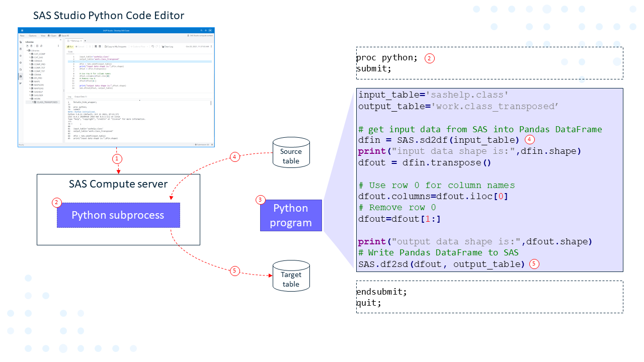Screen dimensions: 644x362
Task: Click the Open folder toolbar icon
Action: pos(52,36)
